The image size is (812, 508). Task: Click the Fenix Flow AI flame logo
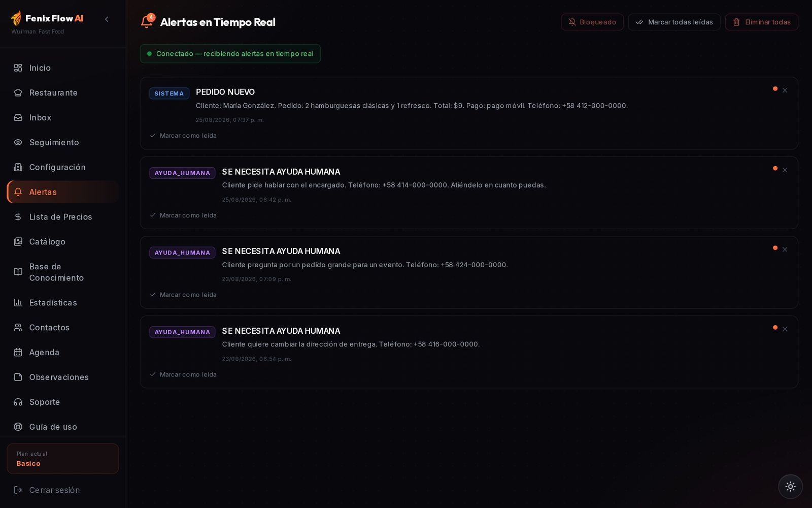point(16,19)
